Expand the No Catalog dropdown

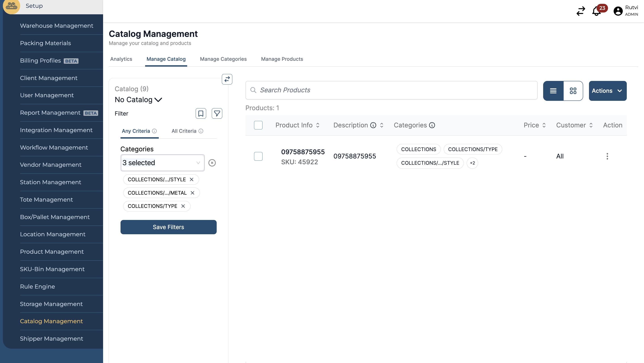[138, 100]
